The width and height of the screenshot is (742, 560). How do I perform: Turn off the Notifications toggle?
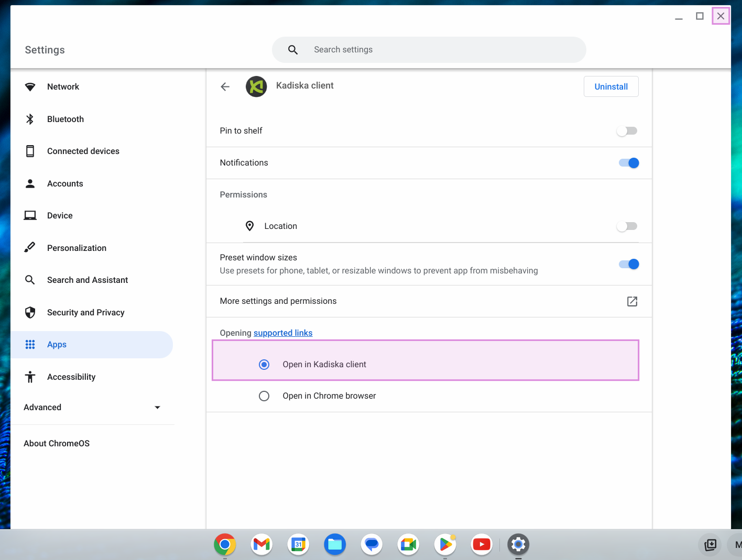click(x=628, y=163)
